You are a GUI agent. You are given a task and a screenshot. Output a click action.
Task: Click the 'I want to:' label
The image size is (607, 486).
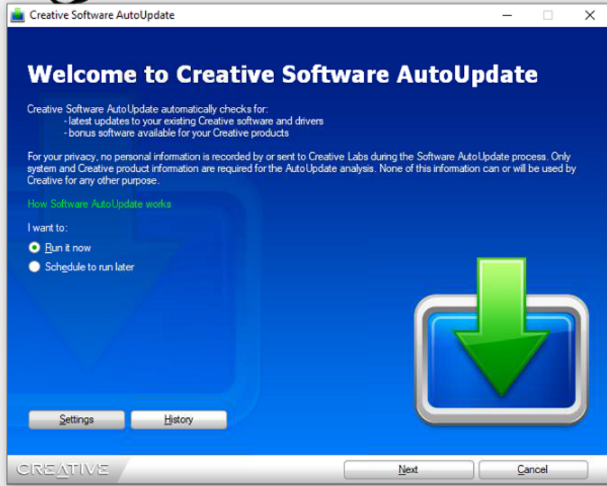[47, 228]
